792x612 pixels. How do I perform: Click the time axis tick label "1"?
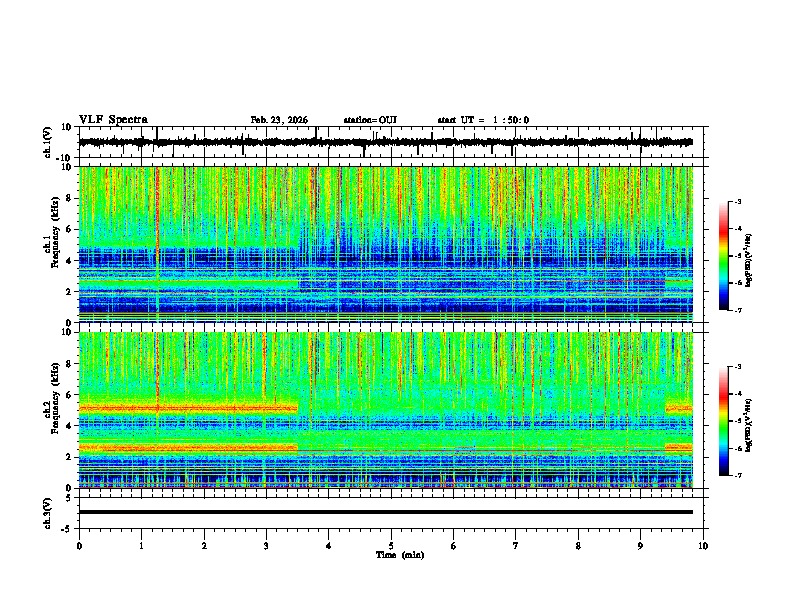pyautogui.click(x=141, y=546)
